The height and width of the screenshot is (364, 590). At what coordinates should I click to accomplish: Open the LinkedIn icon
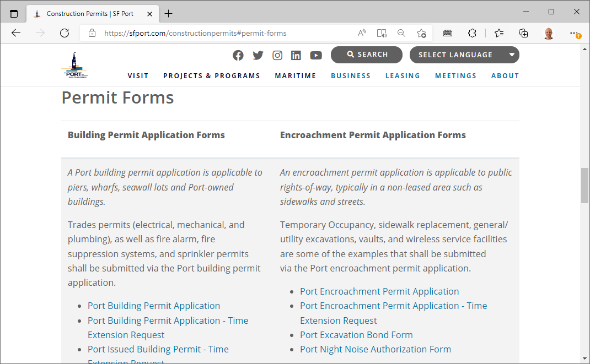click(x=296, y=55)
